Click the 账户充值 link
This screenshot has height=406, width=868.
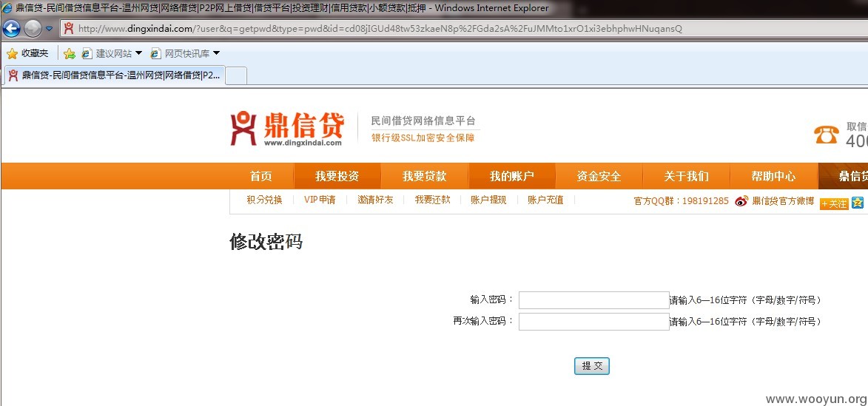(546, 200)
